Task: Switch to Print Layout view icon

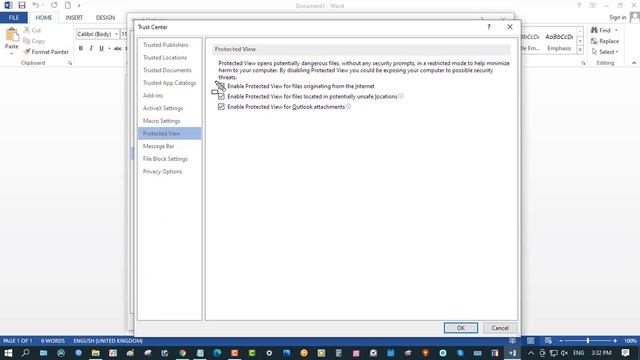Action: click(x=530, y=341)
